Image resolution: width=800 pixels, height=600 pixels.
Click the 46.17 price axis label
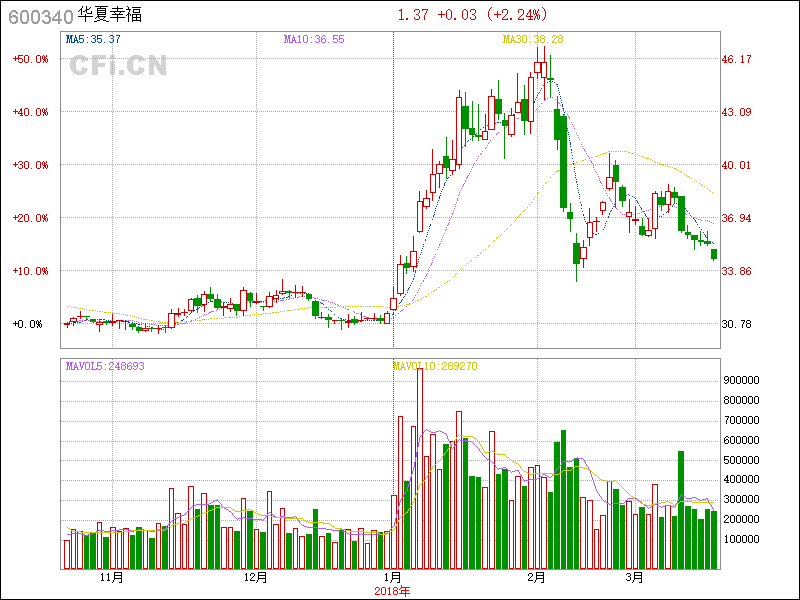coord(737,59)
